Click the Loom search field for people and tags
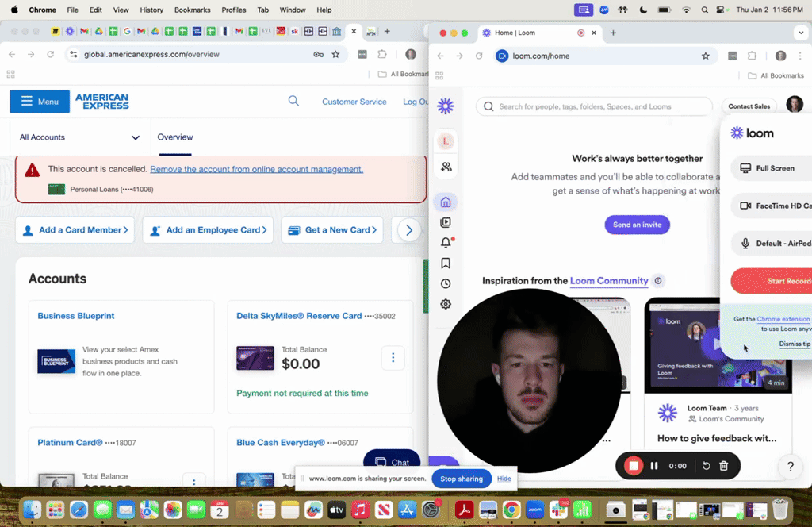 [x=595, y=106]
